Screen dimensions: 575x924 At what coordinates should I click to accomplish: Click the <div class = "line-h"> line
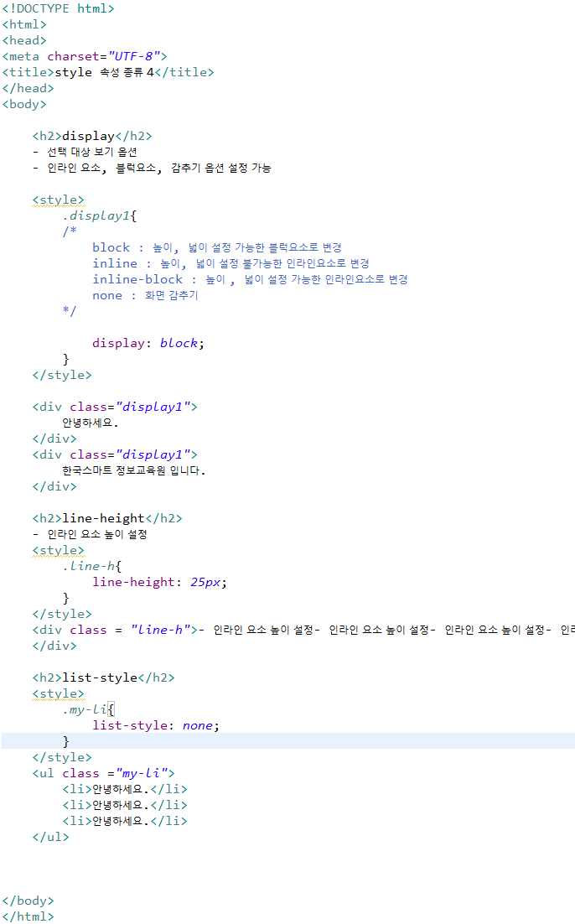[303, 630]
